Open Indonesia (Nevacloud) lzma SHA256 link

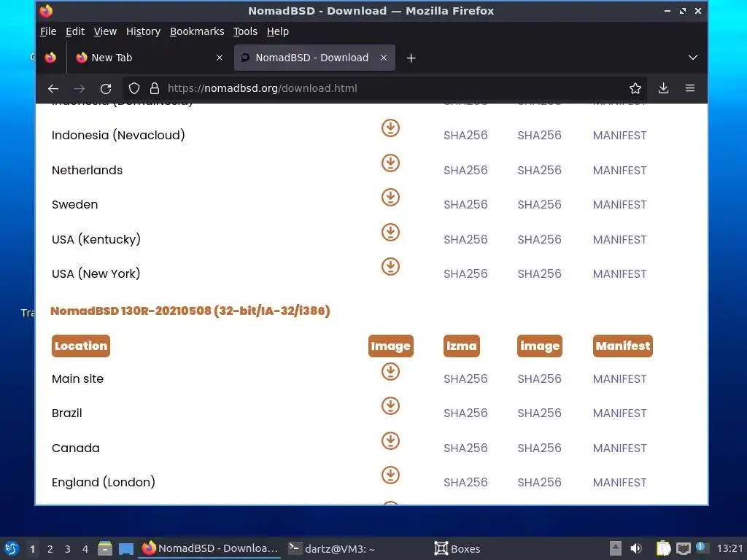pos(465,135)
